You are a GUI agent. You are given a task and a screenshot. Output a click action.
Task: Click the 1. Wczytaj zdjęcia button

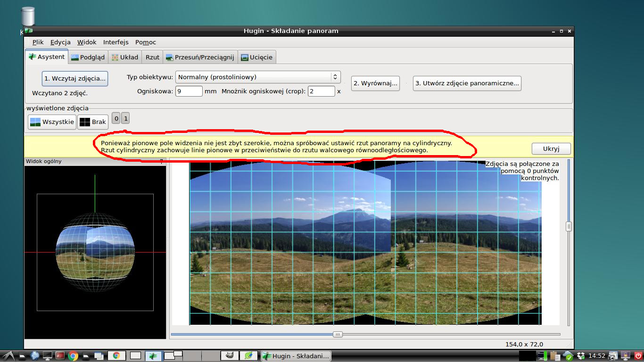[75, 79]
